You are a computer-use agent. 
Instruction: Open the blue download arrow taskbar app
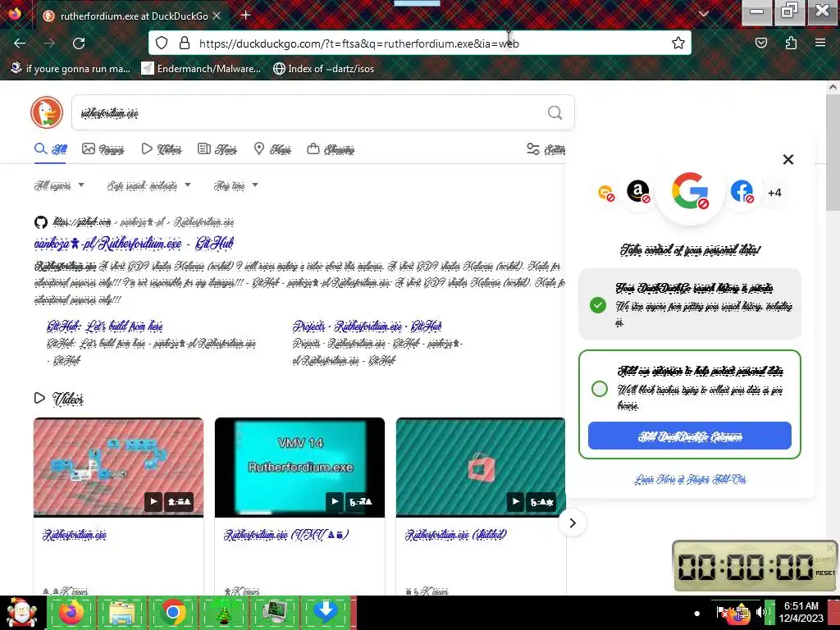click(x=325, y=613)
